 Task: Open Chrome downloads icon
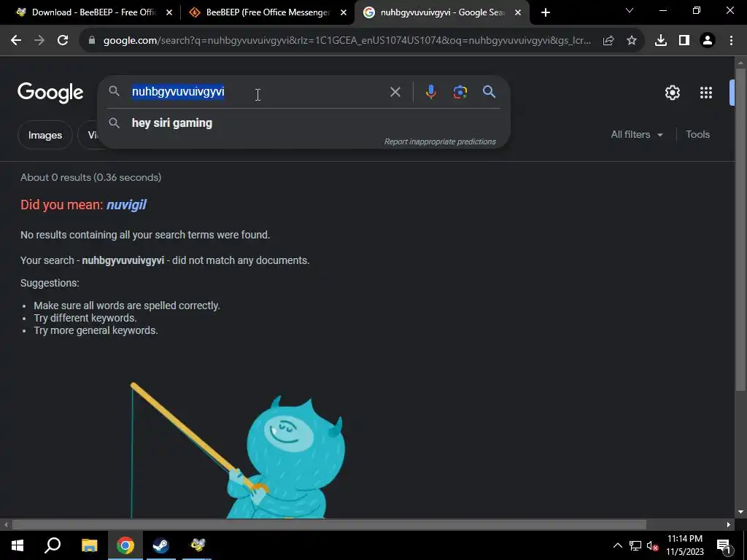pos(661,41)
